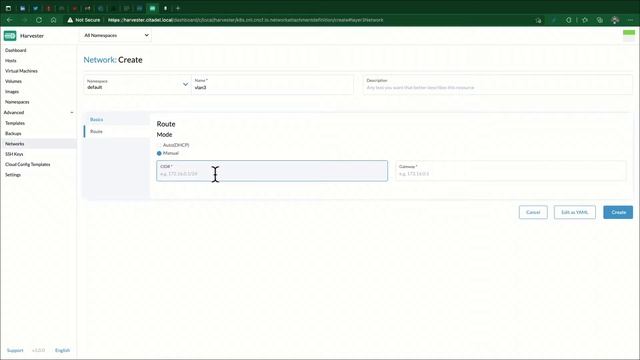The image size is (640, 360).
Task: Open the All Namespaces dropdown
Action: tap(116, 36)
